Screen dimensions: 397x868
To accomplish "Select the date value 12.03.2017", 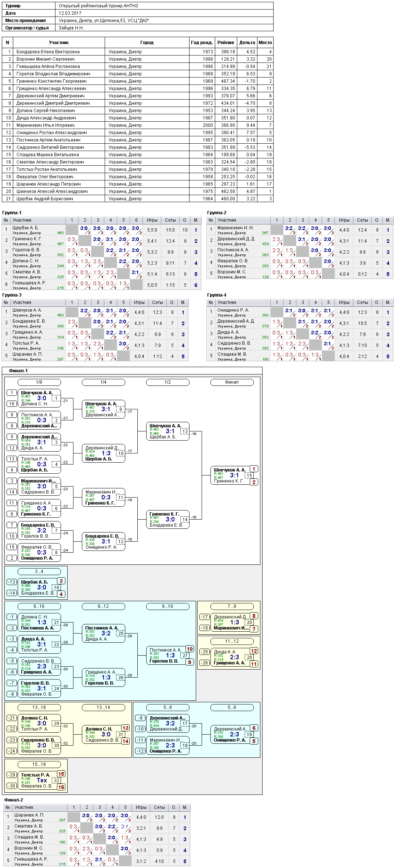I will click(70, 13).
